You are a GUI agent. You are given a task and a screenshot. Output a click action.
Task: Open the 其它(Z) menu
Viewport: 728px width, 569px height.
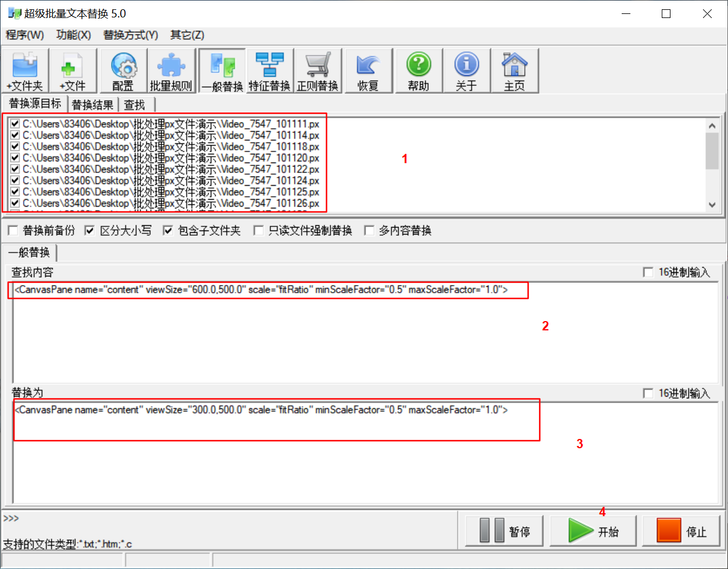(x=187, y=35)
